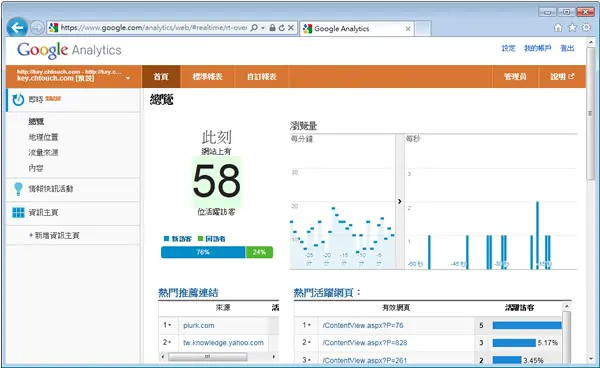Click the referral table horizontal scrollbar
The width and height of the screenshot is (600, 368).
(x=218, y=357)
